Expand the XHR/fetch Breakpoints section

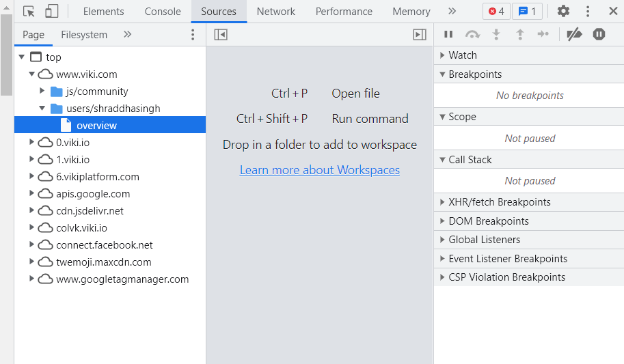(500, 202)
